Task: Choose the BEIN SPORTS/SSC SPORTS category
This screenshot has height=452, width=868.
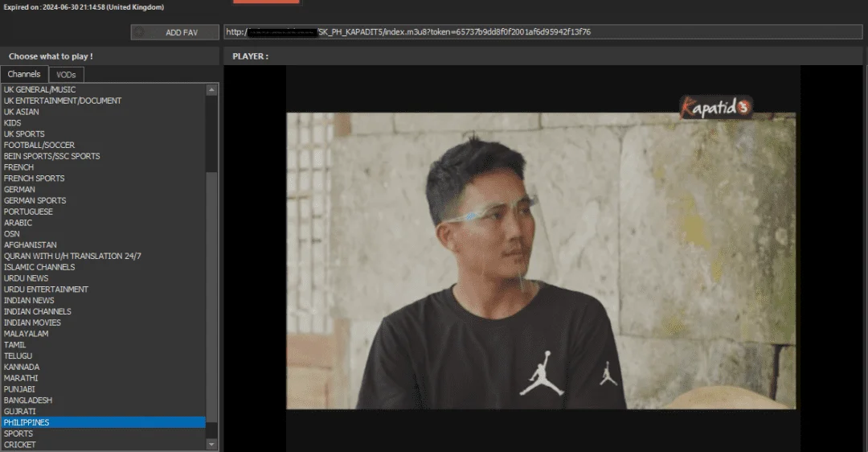Action: 103,156
